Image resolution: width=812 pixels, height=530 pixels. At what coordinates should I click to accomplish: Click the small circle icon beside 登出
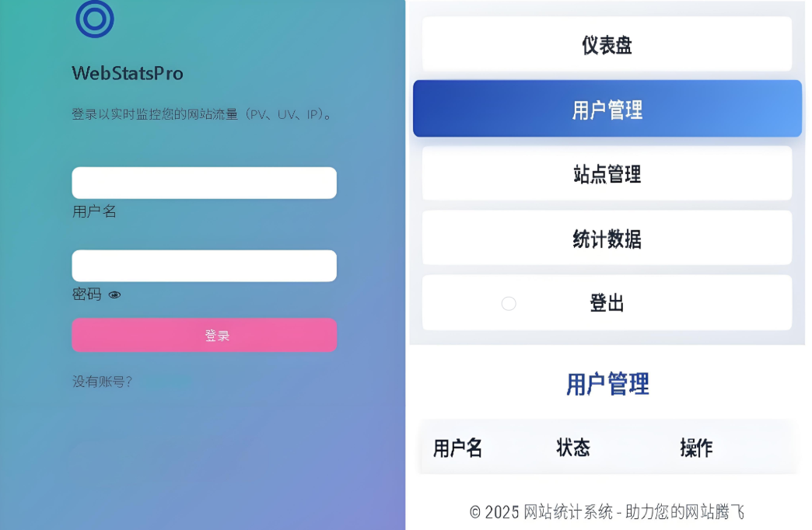coord(509,303)
